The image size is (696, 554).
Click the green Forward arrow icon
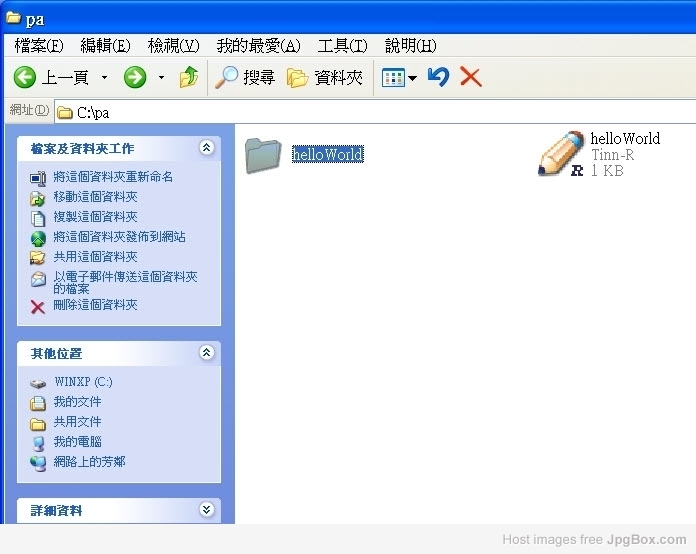click(135, 78)
